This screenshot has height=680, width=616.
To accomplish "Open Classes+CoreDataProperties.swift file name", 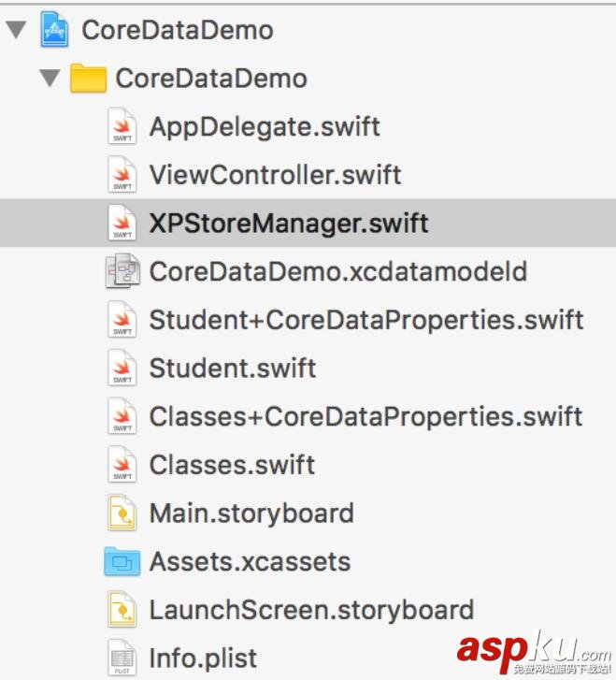I will pos(365,417).
